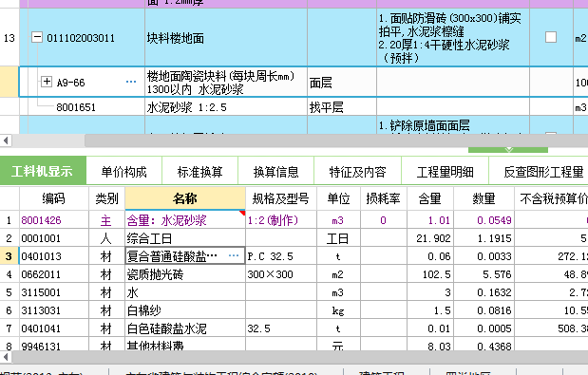
Task: Open ellipsis button in 复合普通硅酸盐 name cell
Action: pyautogui.click(x=234, y=256)
